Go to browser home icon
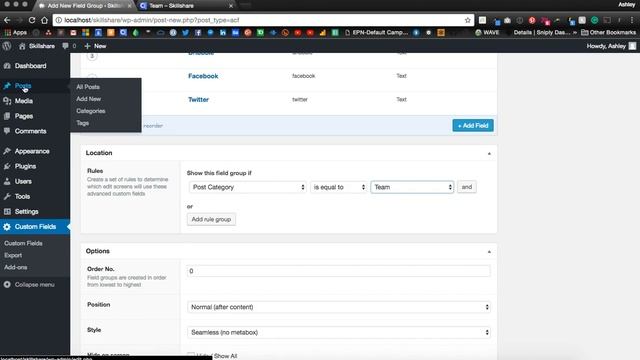The image size is (640, 360). click(x=44, y=20)
